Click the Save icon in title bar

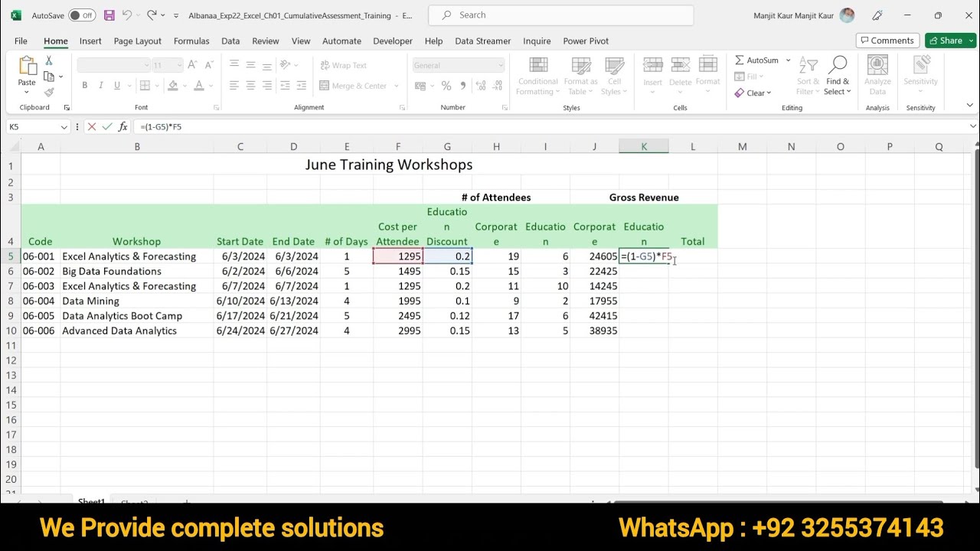pos(109,15)
